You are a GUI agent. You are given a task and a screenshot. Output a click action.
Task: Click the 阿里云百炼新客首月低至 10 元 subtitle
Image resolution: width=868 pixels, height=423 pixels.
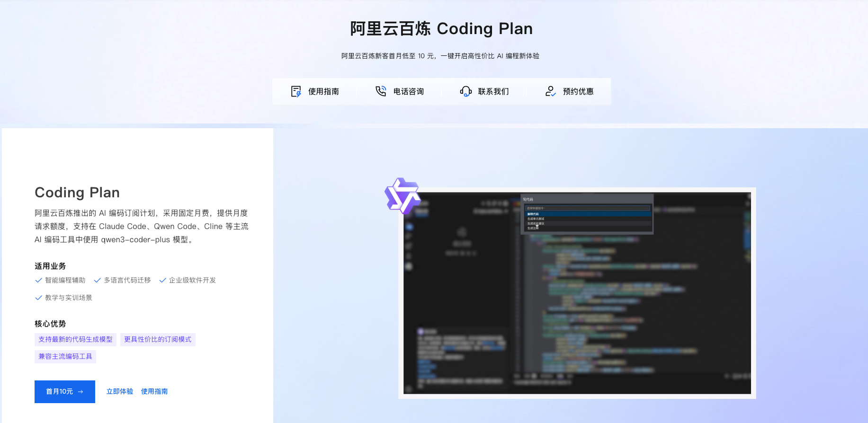[440, 56]
